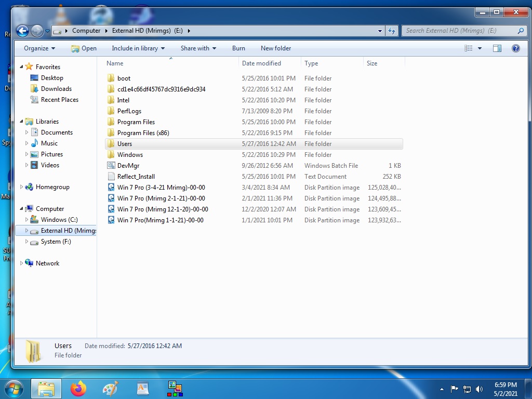The width and height of the screenshot is (532, 399).
Task: Open Firefox from the taskbar
Action: coord(78,389)
